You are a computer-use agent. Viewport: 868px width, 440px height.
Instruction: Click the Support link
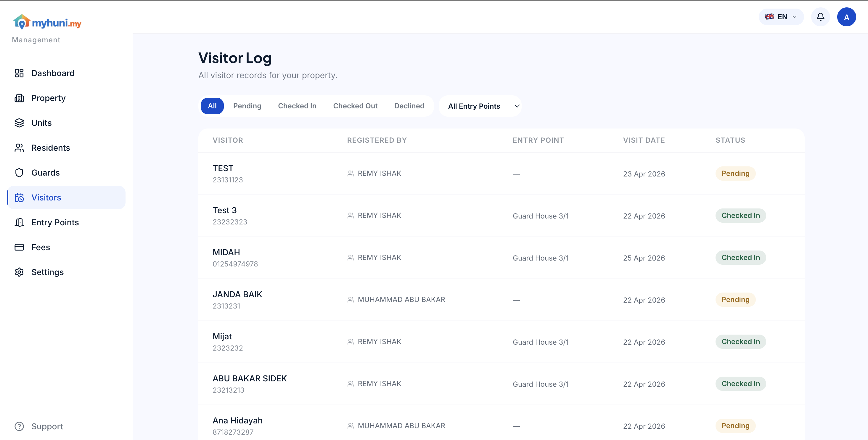pyautogui.click(x=47, y=426)
